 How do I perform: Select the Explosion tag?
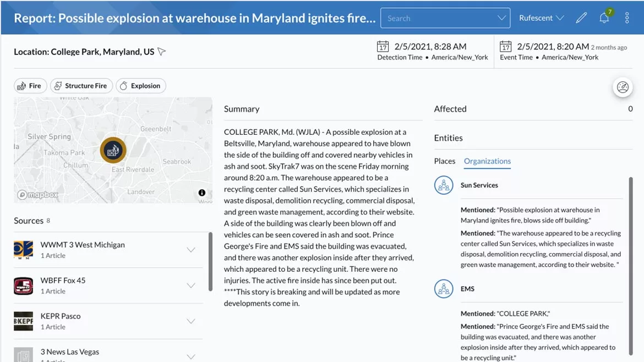click(x=140, y=86)
